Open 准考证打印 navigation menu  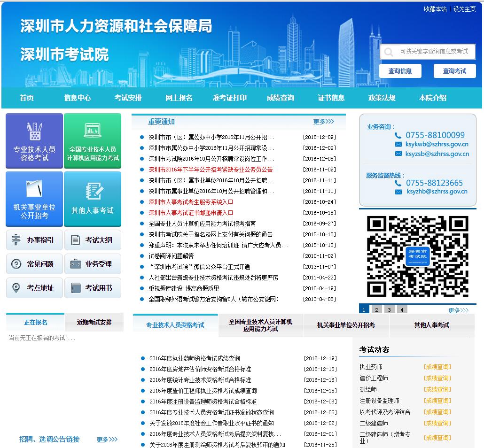coord(230,98)
